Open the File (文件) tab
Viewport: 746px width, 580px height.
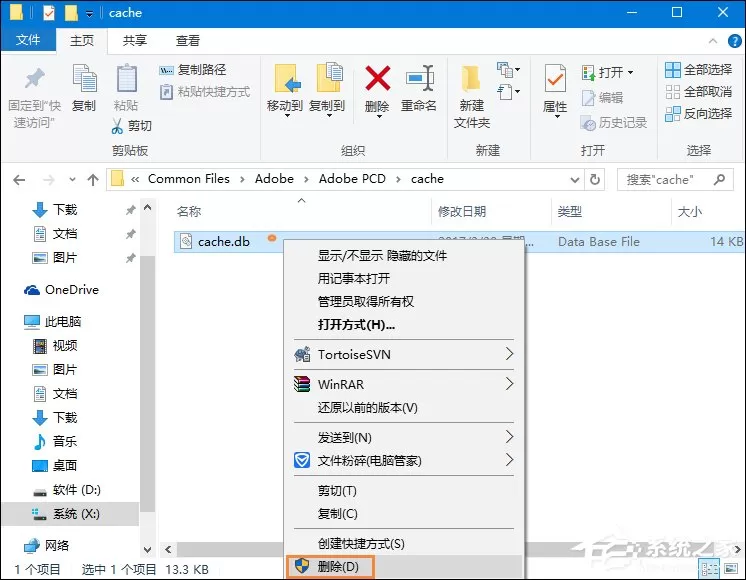tap(28, 40)
